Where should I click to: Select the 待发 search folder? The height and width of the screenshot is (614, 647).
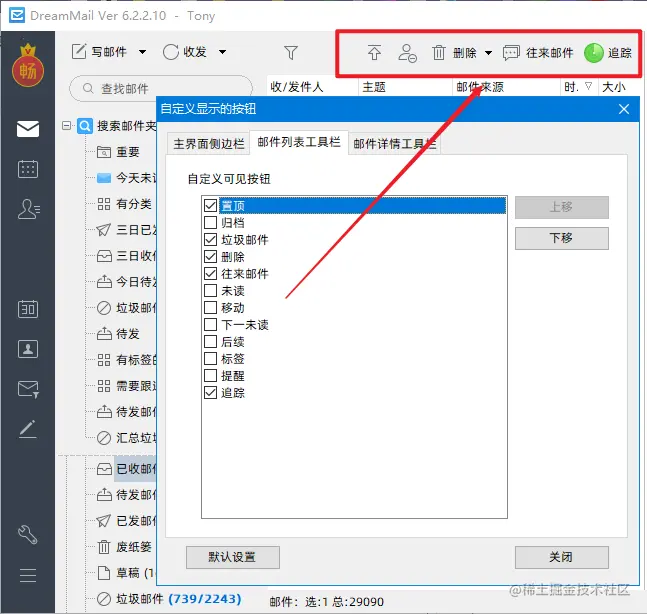(118, 333)
